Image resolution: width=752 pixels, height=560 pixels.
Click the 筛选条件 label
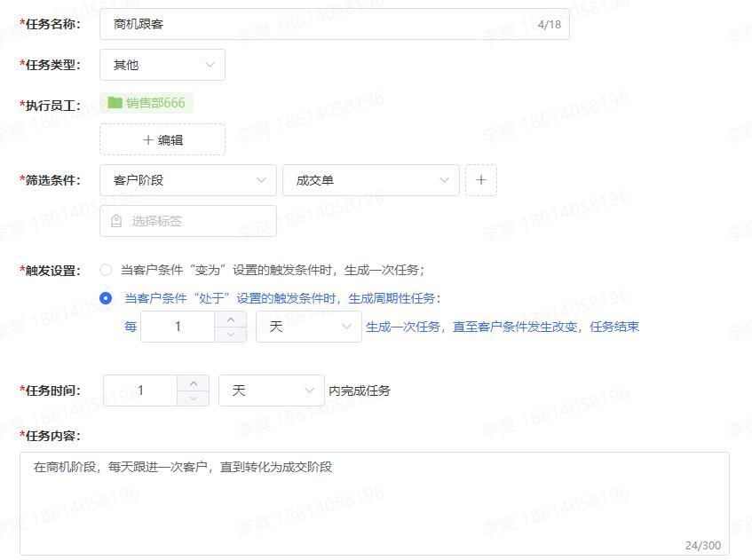coord(51,180)
